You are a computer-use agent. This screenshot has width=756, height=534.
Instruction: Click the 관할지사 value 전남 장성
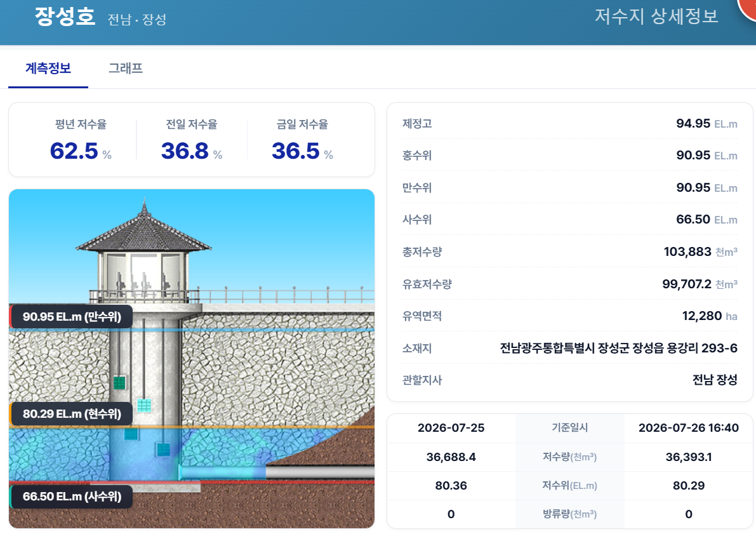click(715, 380)
